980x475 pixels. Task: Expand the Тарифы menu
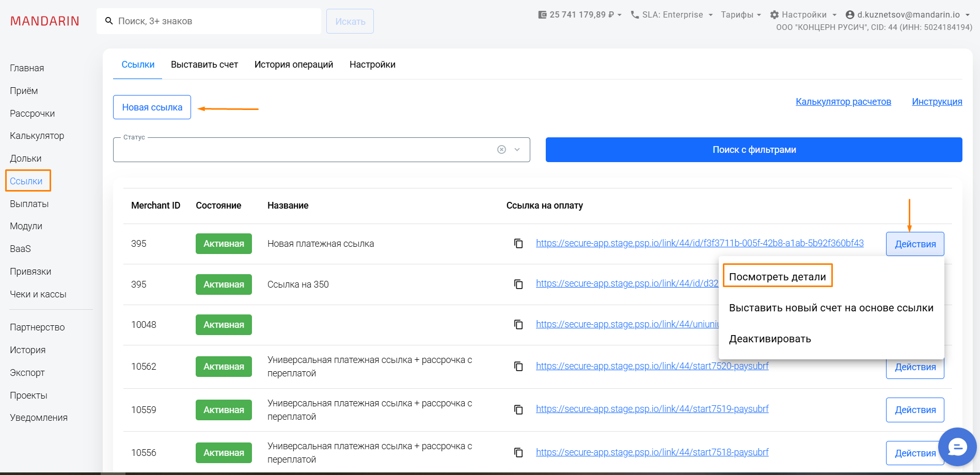tap(741, 15)
